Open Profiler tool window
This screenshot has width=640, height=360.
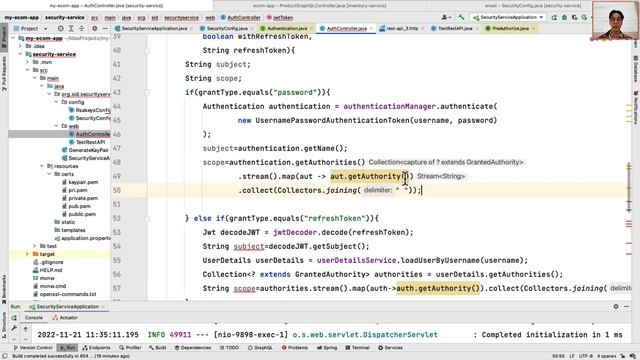point(130,348)
